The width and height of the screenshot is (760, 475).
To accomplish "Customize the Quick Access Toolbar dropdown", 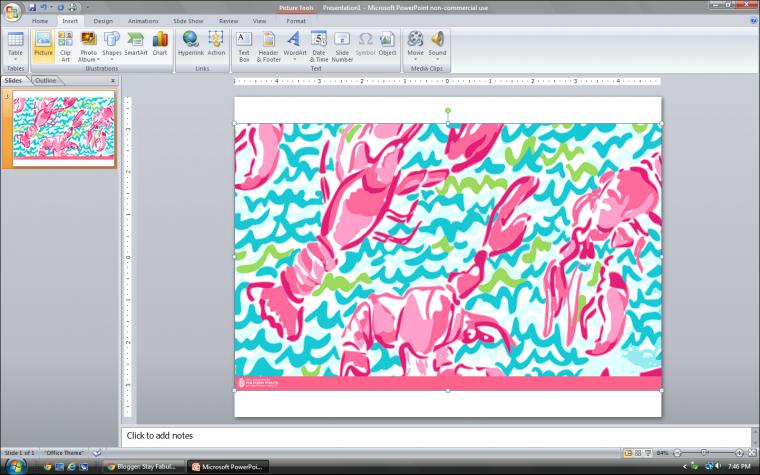I will click(87, 7).
